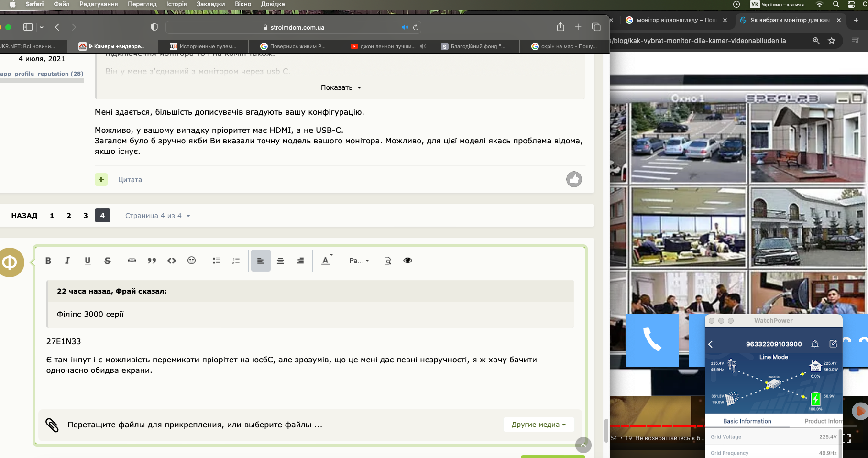The width and height of the screenshot is (868, 458).
Task: Open the Страница 4 из 4 page dropdown
Action: tap(157, 216)
